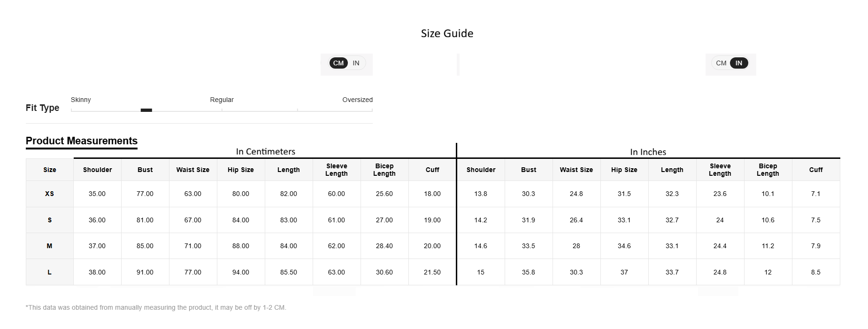
Task: Click the 85.50 length cell for L
Action: coord(289,272)
